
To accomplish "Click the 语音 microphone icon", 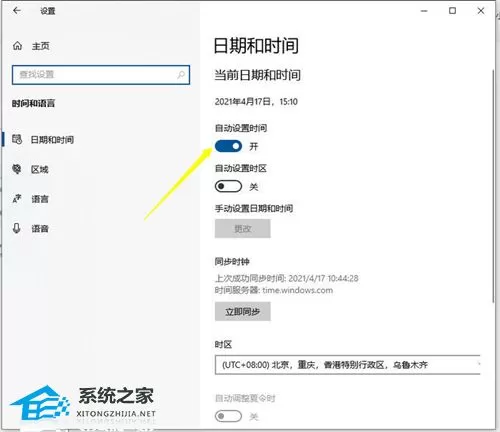I will point(17,228).
